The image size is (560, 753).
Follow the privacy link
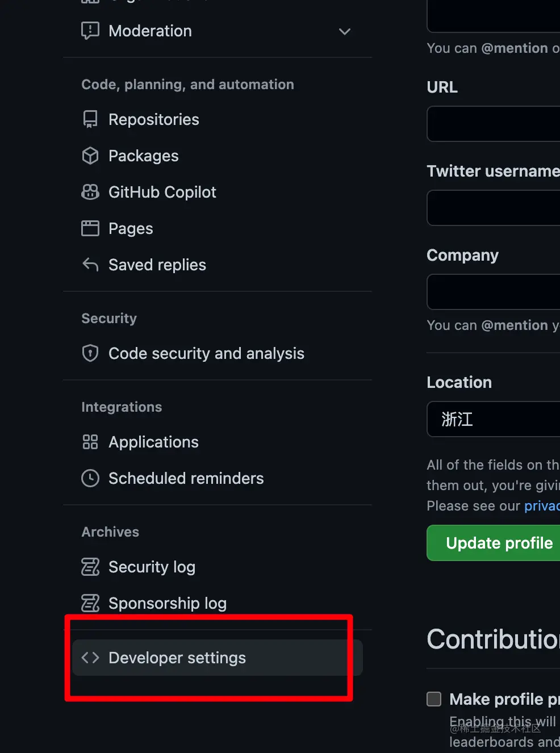541,506
